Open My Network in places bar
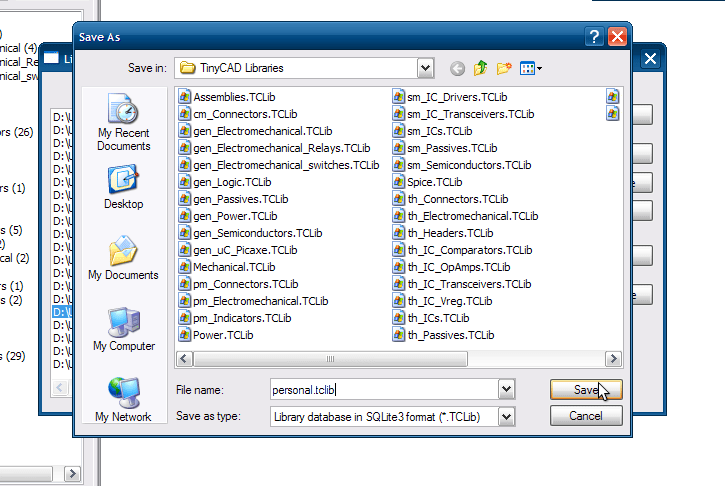Image resolution: width=725 pixels, height=486 pixels. pyautogui.click(x=123, y=398)
